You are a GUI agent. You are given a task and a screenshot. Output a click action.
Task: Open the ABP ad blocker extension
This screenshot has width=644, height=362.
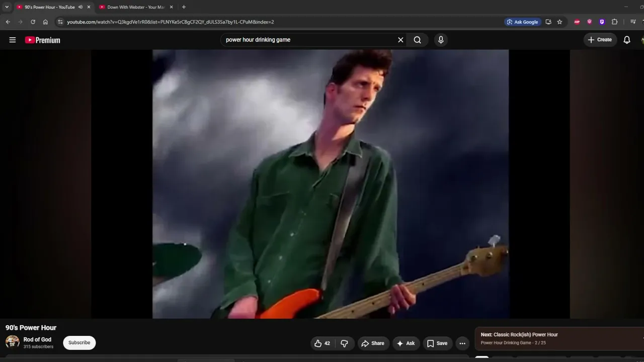click(x=577, y=22)
